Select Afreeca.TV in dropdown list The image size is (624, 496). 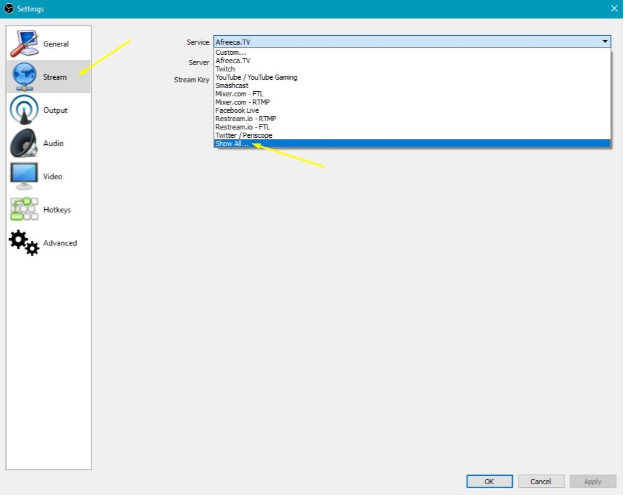coord(412,61)
